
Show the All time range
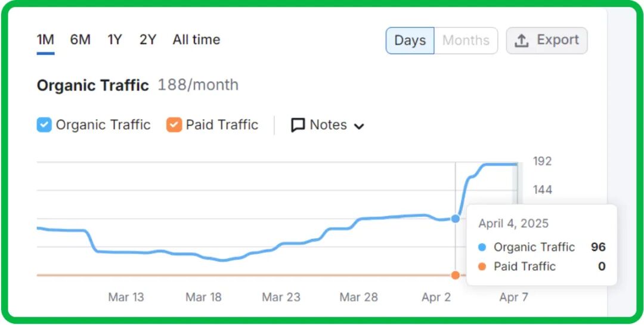click(196, 40)
